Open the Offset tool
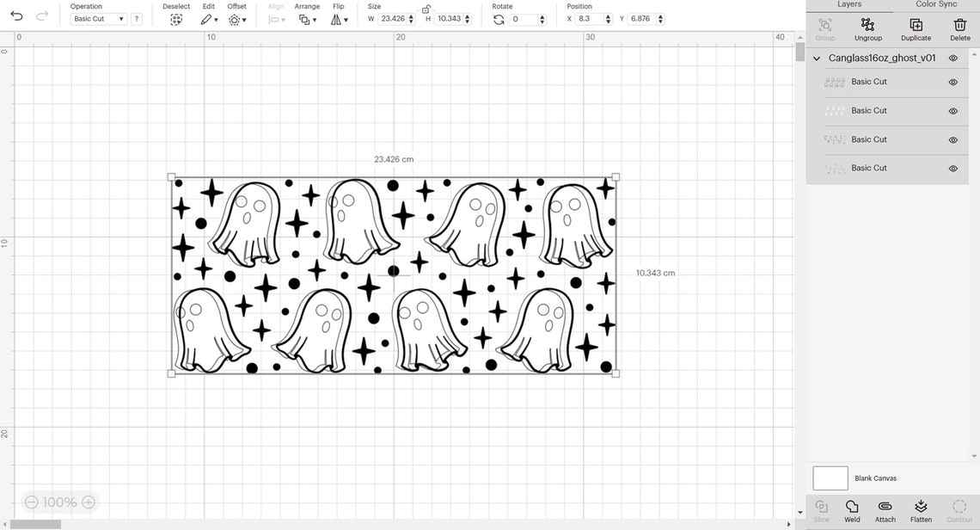980x530 pixels. click(234, 19)
